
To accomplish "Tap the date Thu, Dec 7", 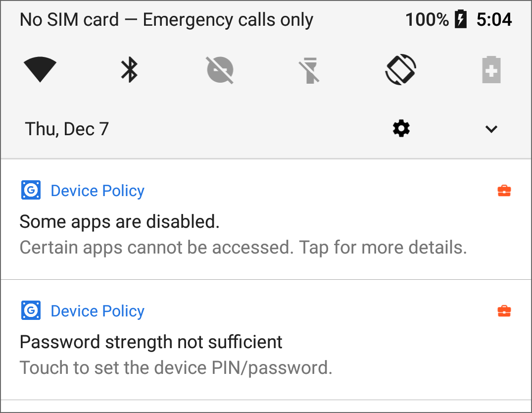I will [67, 129].
